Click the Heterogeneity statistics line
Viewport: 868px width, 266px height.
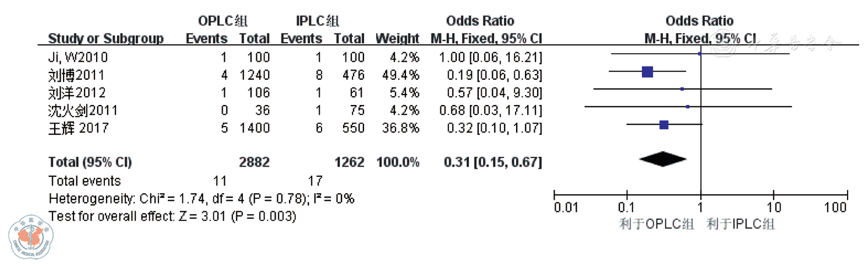click(201, 198)
